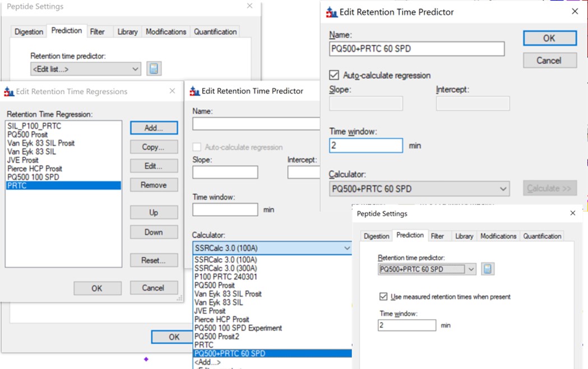Pick PQ500 Prosit2 from the Calculator list
Image resolution: width=588 pixels, height=369 pixels.
[217, 337]
